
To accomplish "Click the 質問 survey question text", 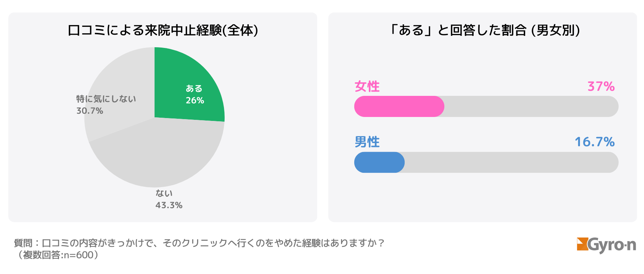I will pos(199,243).
